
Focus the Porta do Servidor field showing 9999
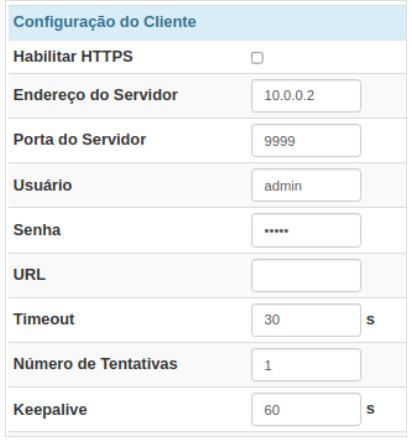pyautogui.click(x=306, y=140)
